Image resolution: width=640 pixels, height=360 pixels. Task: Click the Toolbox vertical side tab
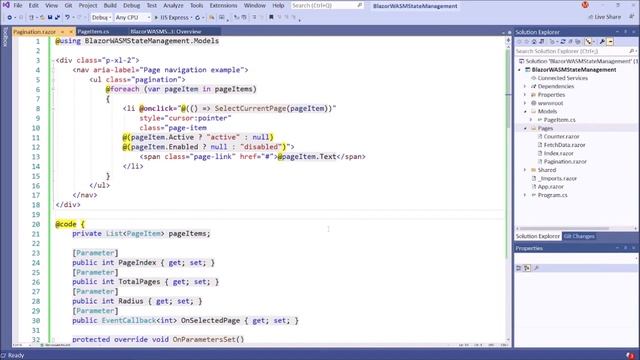click(5, 37)
